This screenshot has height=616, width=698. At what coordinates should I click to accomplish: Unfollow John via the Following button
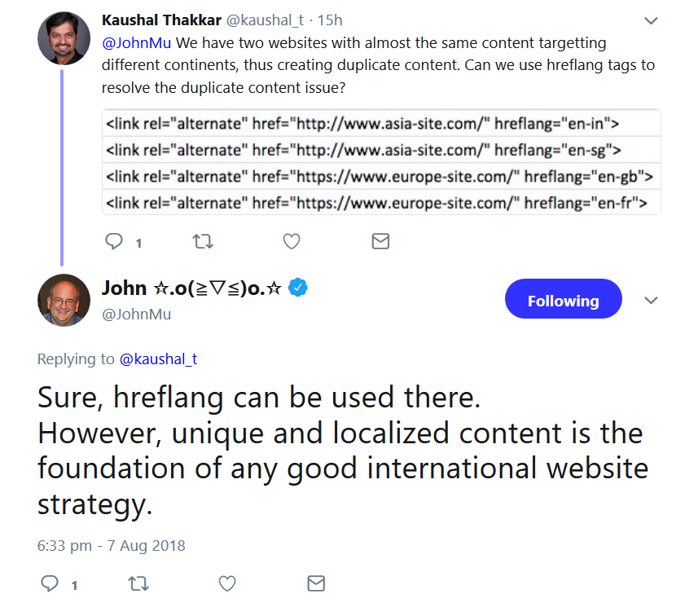click(563, 299)
